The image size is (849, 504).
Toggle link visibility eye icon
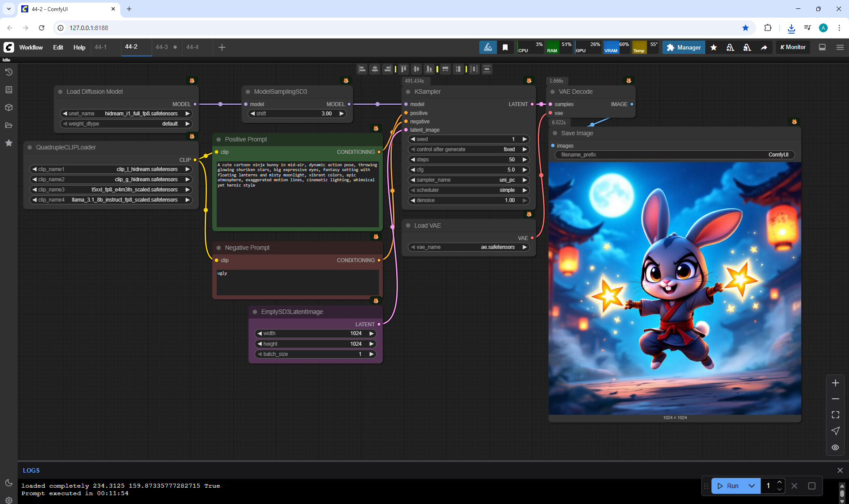click(x=835, y=447)
